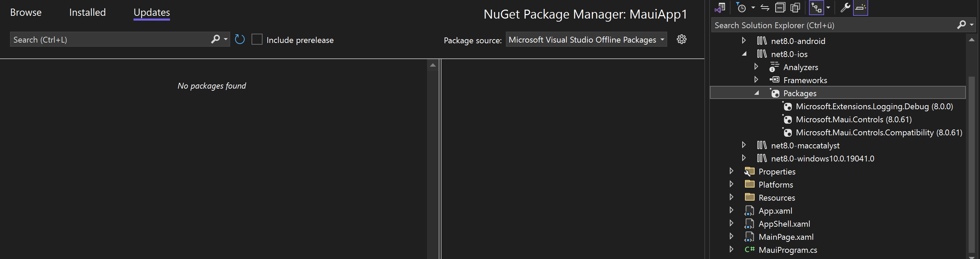Expand the Frameworks node
Viewport: 980px width, 259px height.
[756, 79]
